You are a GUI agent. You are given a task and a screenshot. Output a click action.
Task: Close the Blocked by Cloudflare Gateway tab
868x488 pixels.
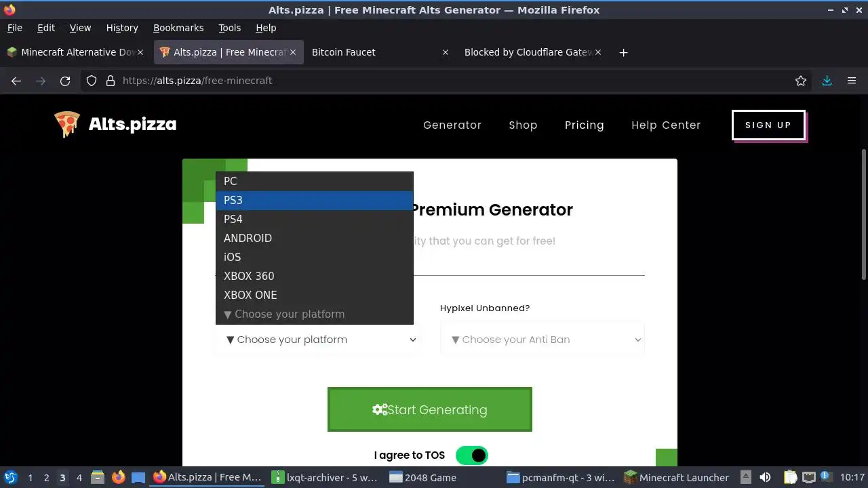pos(598,52)
